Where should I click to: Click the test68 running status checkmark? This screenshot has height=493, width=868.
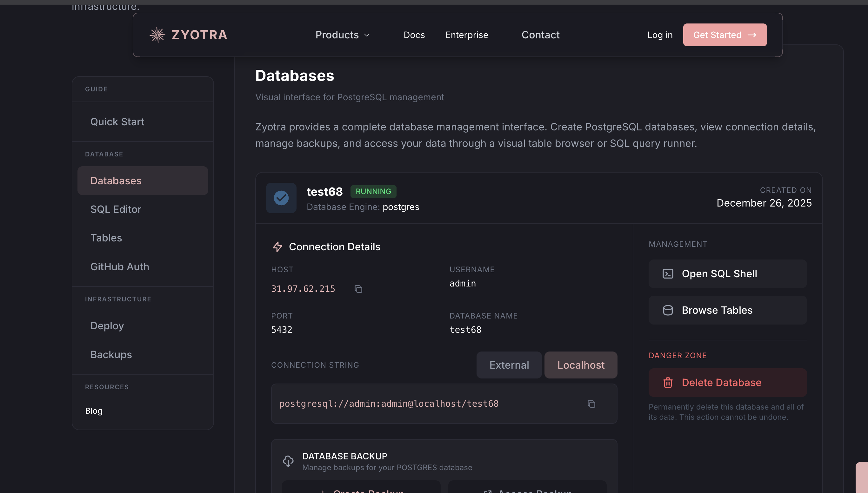pos(281,198)
